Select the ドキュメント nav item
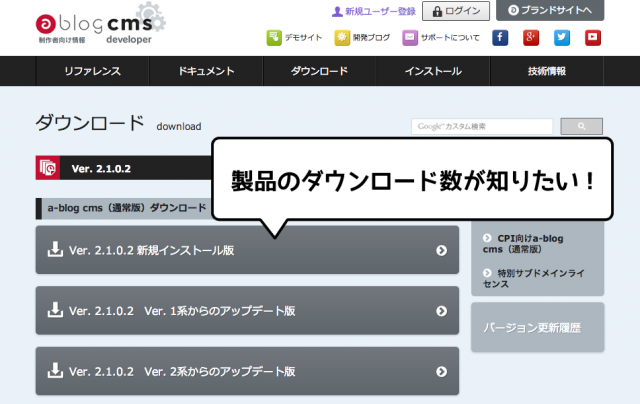The width and height of the screenshot is (640, 404). (206, 71)
